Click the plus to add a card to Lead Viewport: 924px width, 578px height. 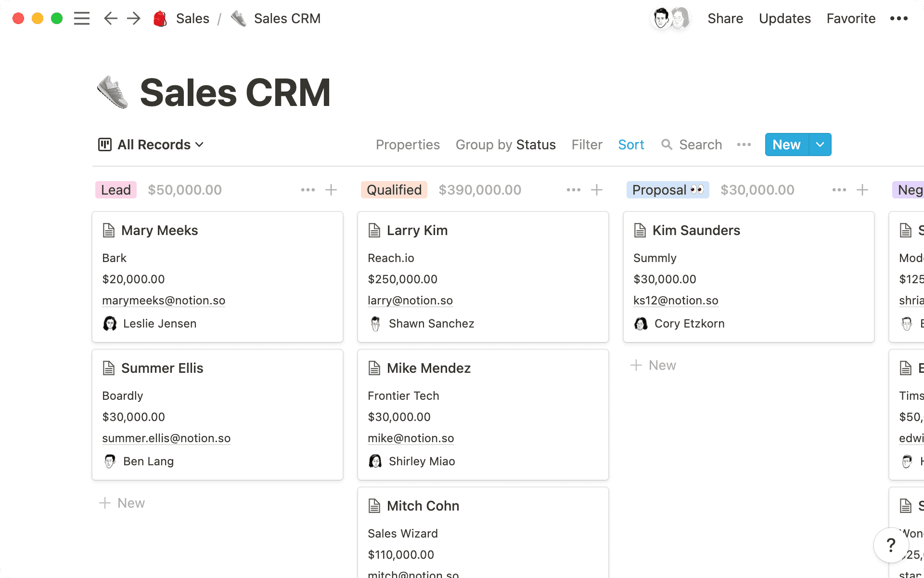pyautogui.click(x=331, y=190)
